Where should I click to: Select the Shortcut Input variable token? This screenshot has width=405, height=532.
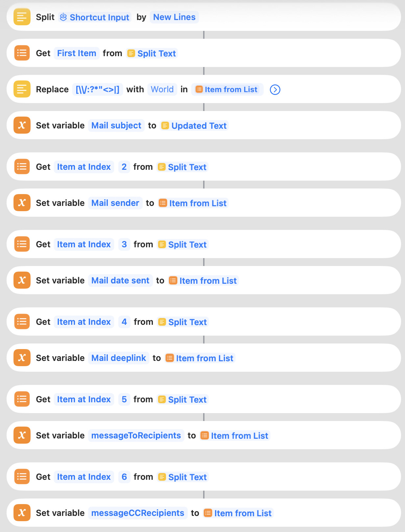coord(95,17)
